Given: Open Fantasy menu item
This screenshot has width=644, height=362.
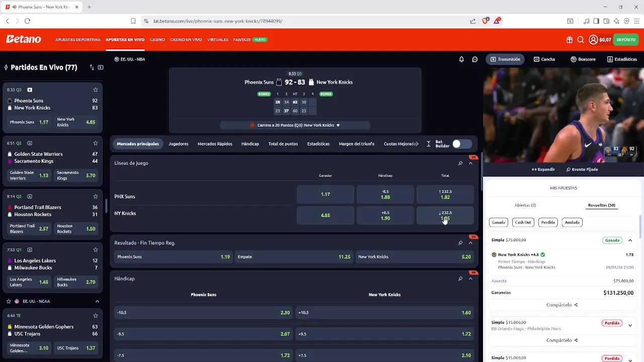Looking at the screenshot, I should [x=242, y=40].
